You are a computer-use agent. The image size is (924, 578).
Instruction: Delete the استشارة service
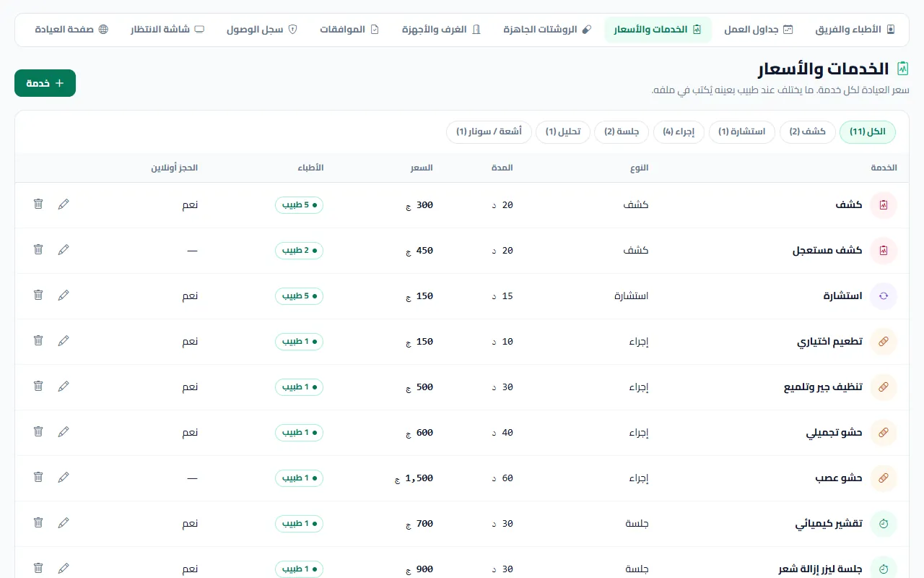coord(38,296)
